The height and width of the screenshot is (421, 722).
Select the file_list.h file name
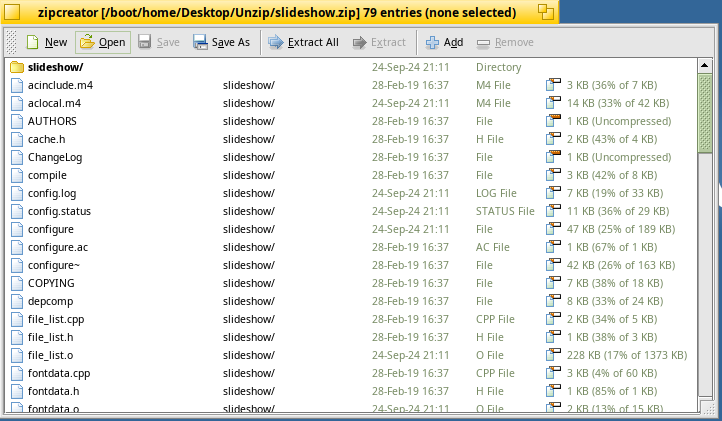[x=51, y=337]
